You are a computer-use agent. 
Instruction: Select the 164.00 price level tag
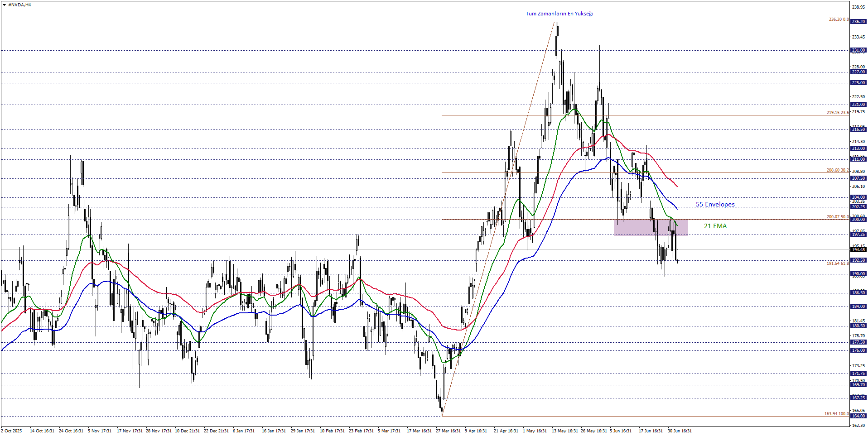click(858, 416)
